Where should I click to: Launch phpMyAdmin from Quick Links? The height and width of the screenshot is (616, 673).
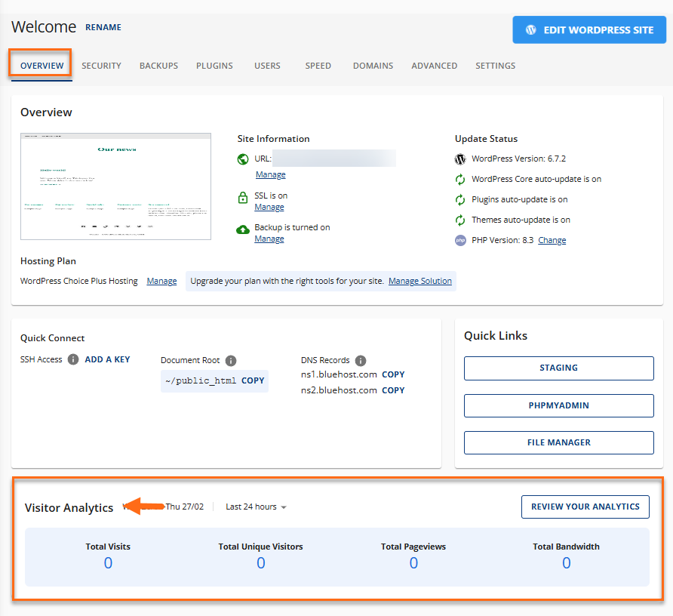559,405
